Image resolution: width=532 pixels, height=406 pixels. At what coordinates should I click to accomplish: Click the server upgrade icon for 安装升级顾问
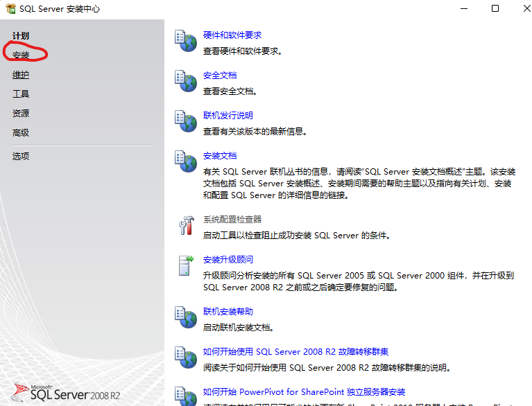coord(186,265)
